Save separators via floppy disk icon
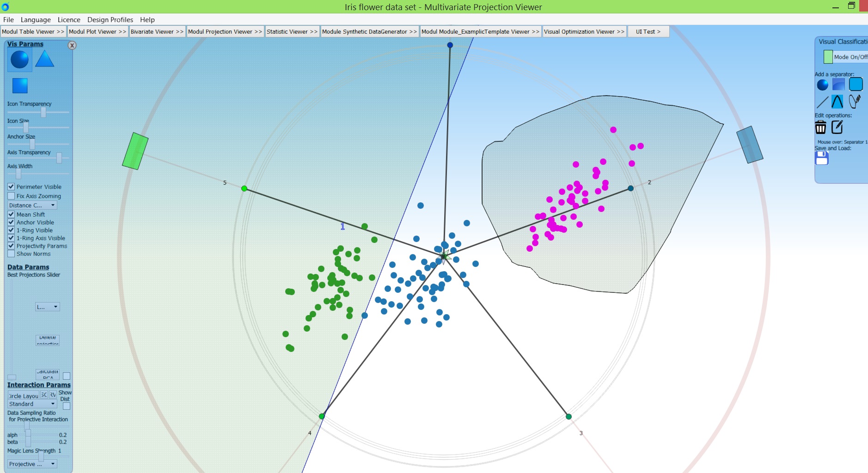 [821, 158]
